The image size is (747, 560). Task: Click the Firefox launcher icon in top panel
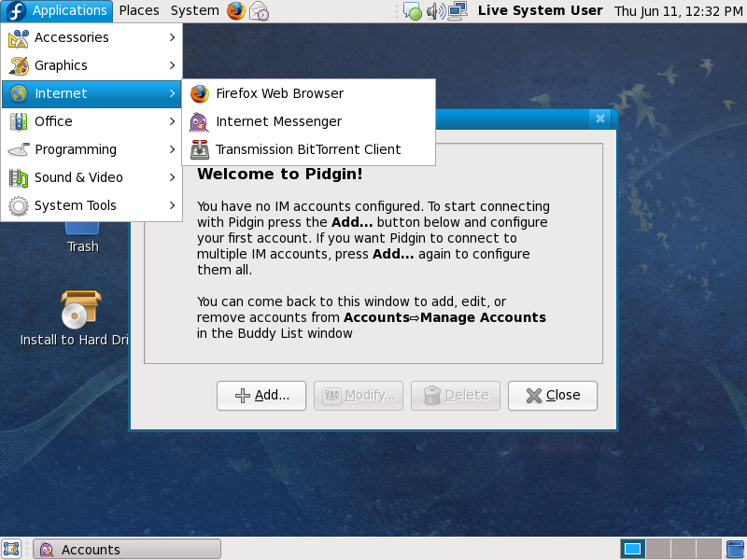[236, 11]
